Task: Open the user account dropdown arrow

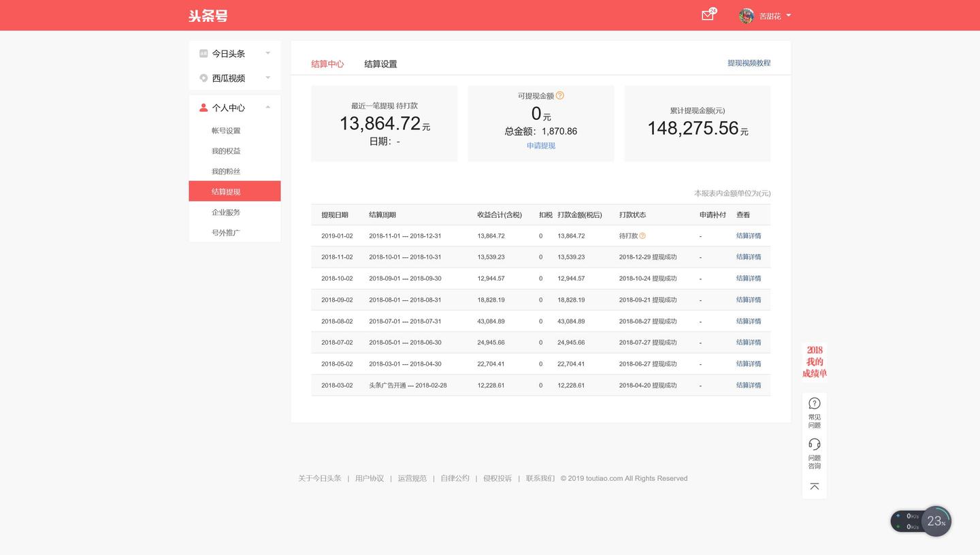Action: coord(788,15)
